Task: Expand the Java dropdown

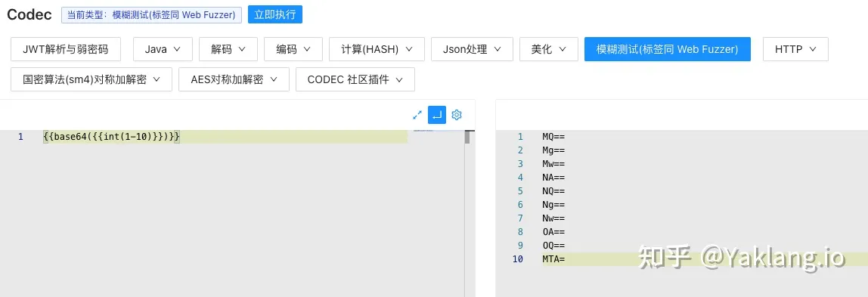Action: (x=163, y=49)
